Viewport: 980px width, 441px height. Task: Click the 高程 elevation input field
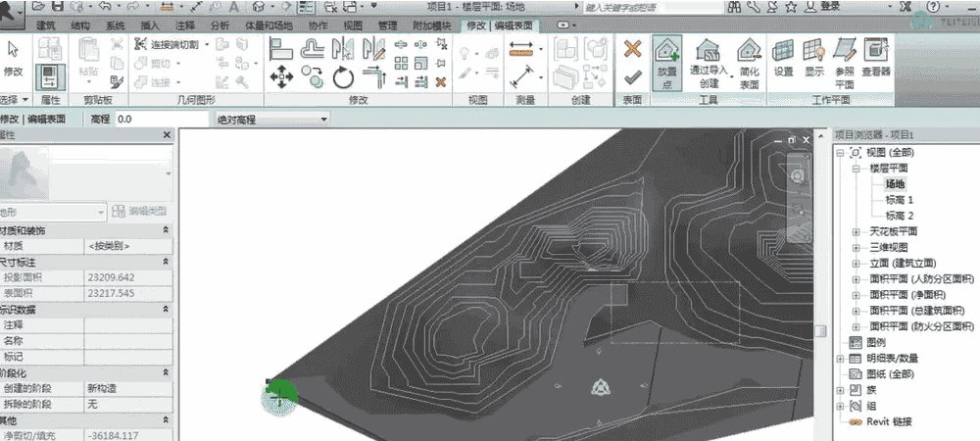[160, 120]
